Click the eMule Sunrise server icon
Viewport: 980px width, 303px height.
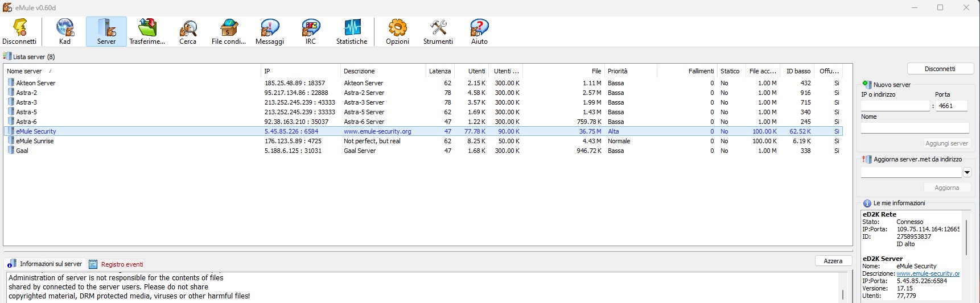(11, 140)
